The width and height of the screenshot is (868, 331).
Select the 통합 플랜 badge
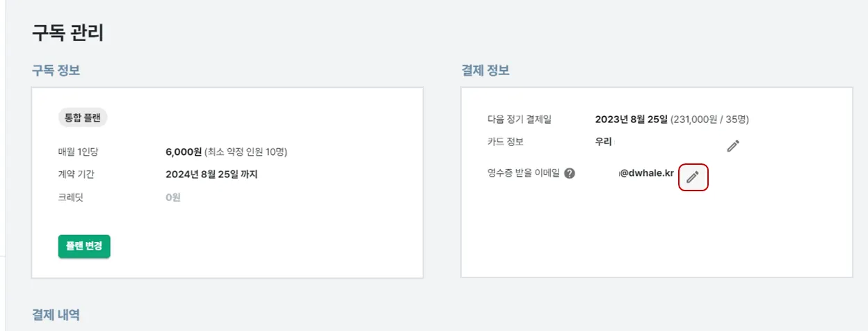83,118
